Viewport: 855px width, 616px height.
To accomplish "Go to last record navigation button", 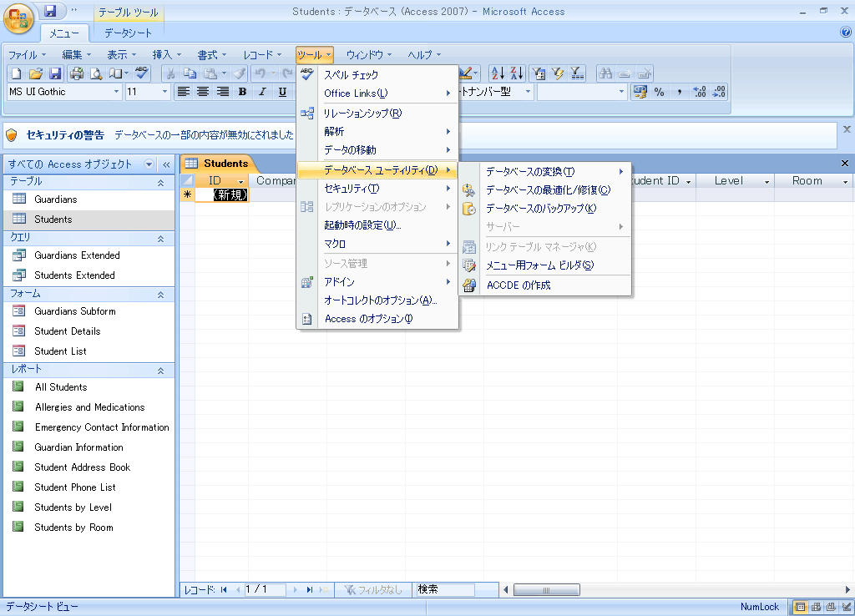I will [x=309, y=589].
